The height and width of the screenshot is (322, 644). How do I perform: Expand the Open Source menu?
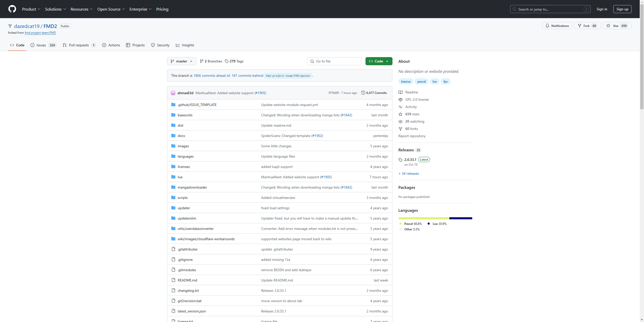tap(111, 9)
